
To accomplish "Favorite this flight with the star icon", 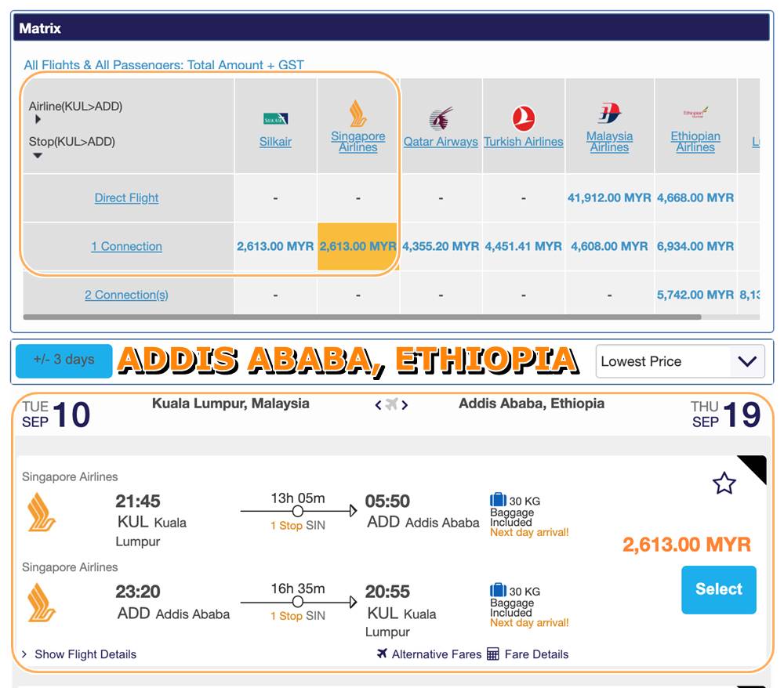I will [x=724, y=483].
